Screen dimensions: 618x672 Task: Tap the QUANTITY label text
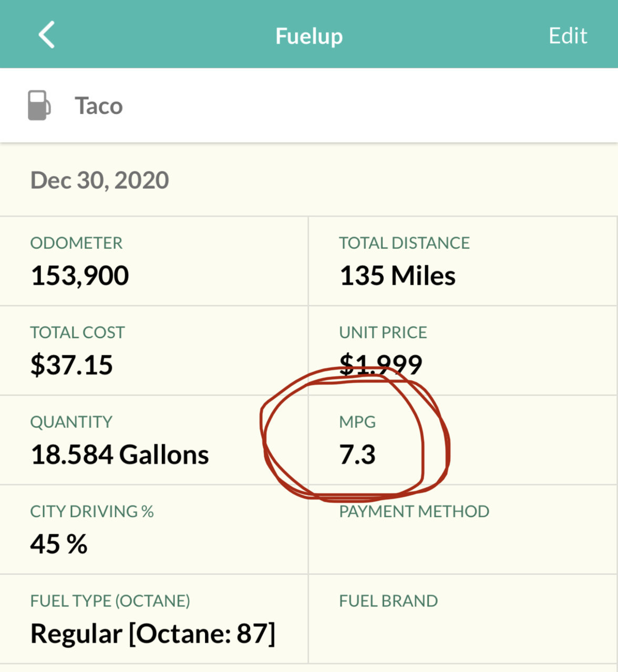click(x=71, y=422)
